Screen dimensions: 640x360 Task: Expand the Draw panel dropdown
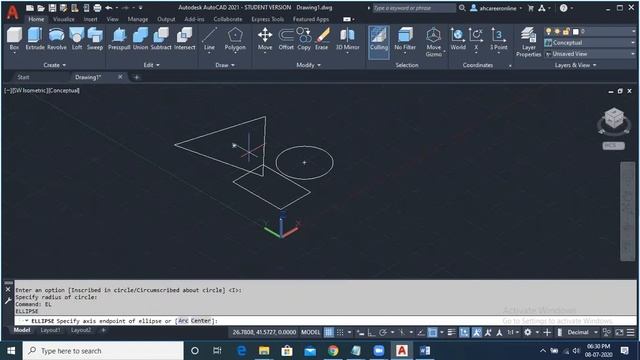click(x=225, y=65)
